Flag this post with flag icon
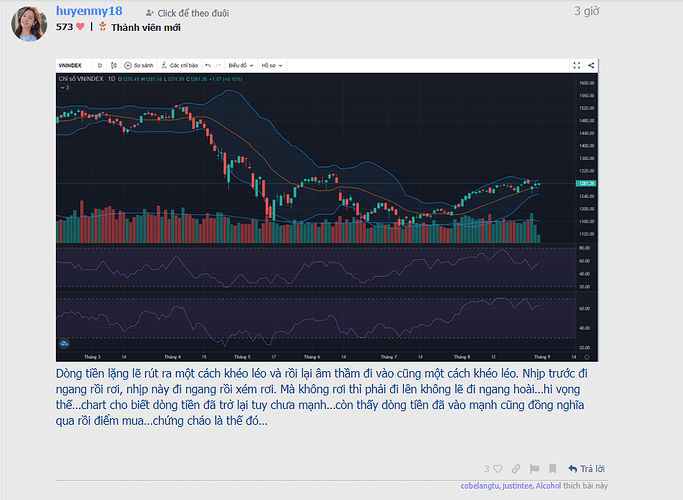Screen dimensions: 683x500 (x=534, y=468)
